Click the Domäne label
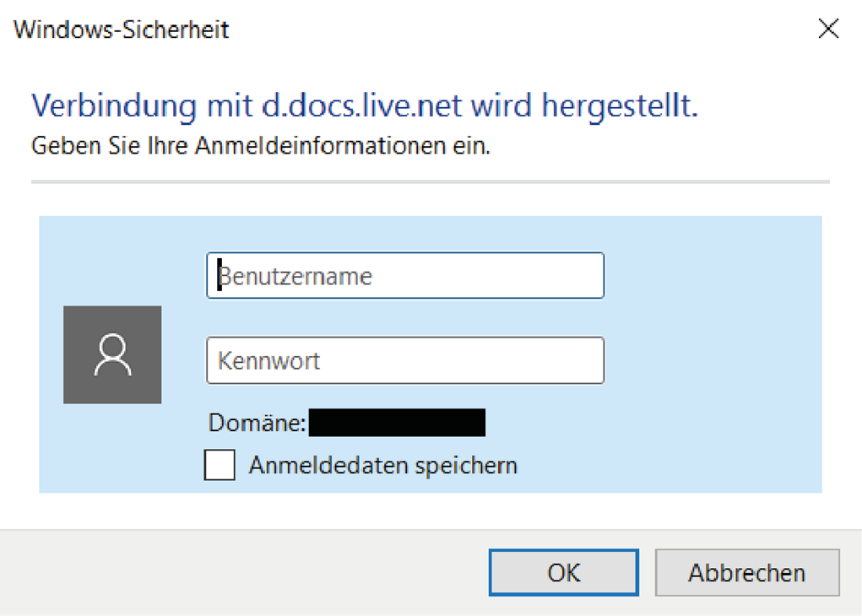862x616 pixels. click(257, 422)
